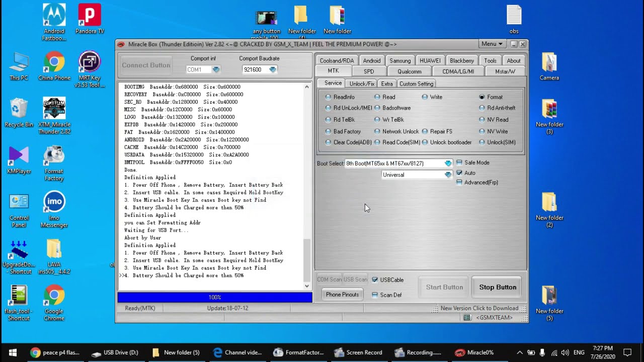Viewport: 644px width, 362px height.
Task: Open Pandora TV desktop icon
Action: (x=90, y=19)
